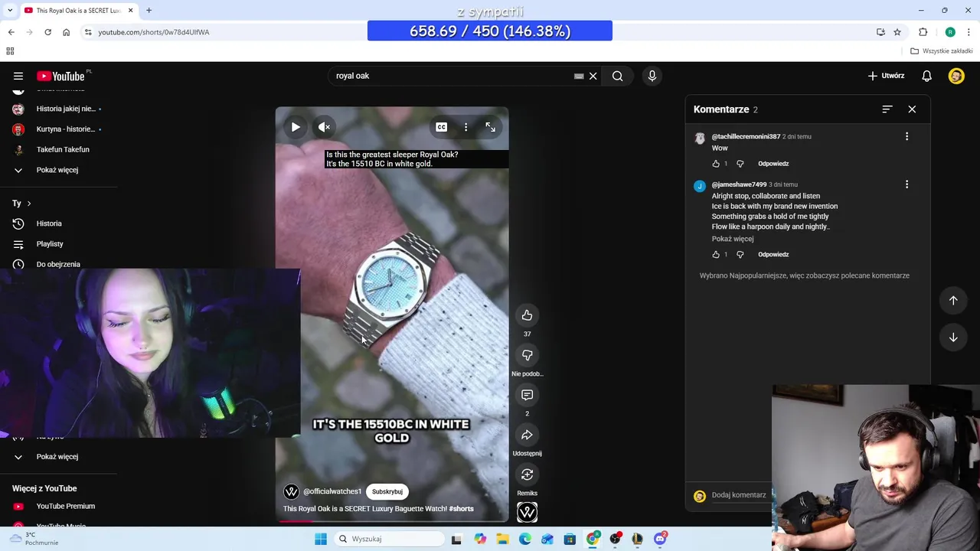Open @jameshawe7499 profile link
Viewport: 980px width, 551px height.
(x=739, y=184)
